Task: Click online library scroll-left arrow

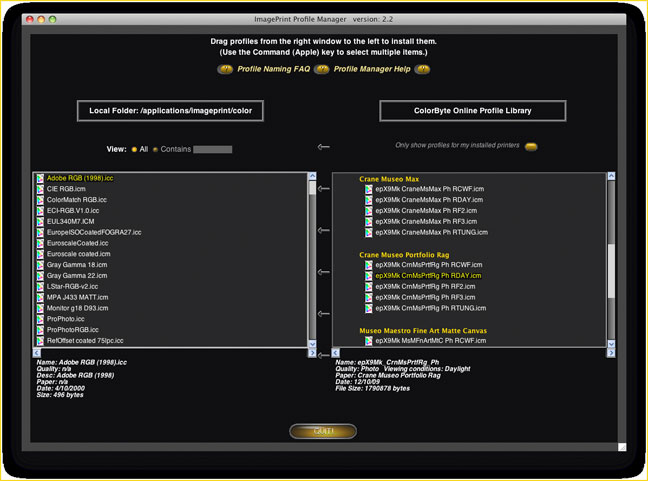Action: (336, 352)
